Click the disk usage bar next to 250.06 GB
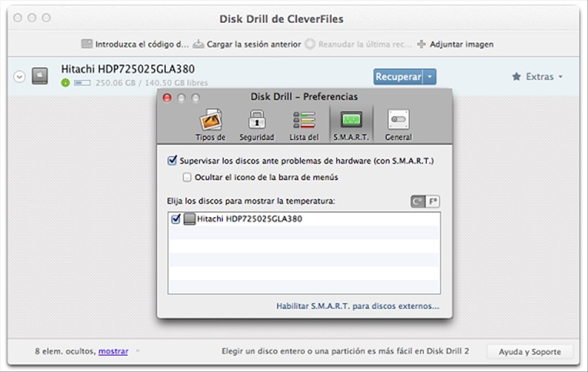This screenshot has width=588, height=372. coord(82,83)
